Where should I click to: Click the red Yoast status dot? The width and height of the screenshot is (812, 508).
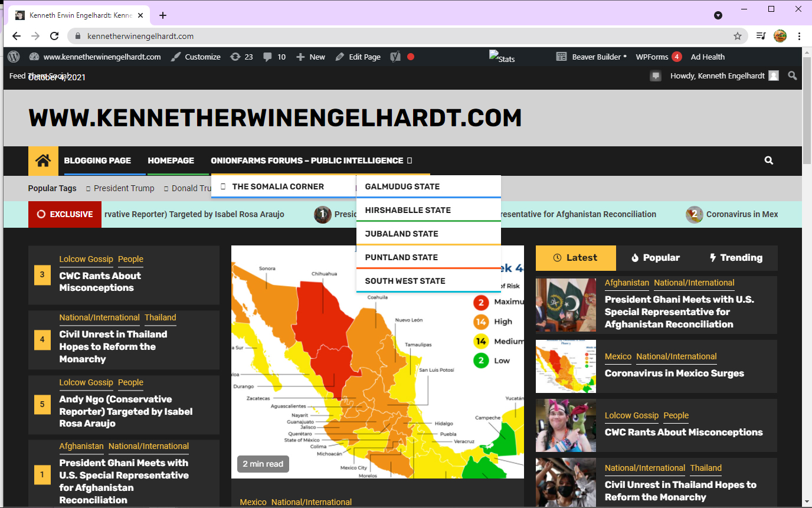[x=411, y=57]
